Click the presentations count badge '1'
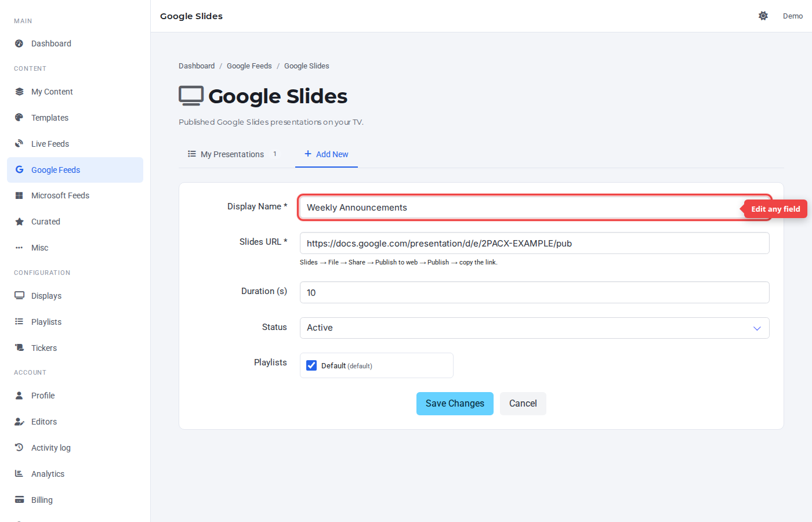Image resolution: width=812 pixels, height=522 pixels. coord(275,154)
